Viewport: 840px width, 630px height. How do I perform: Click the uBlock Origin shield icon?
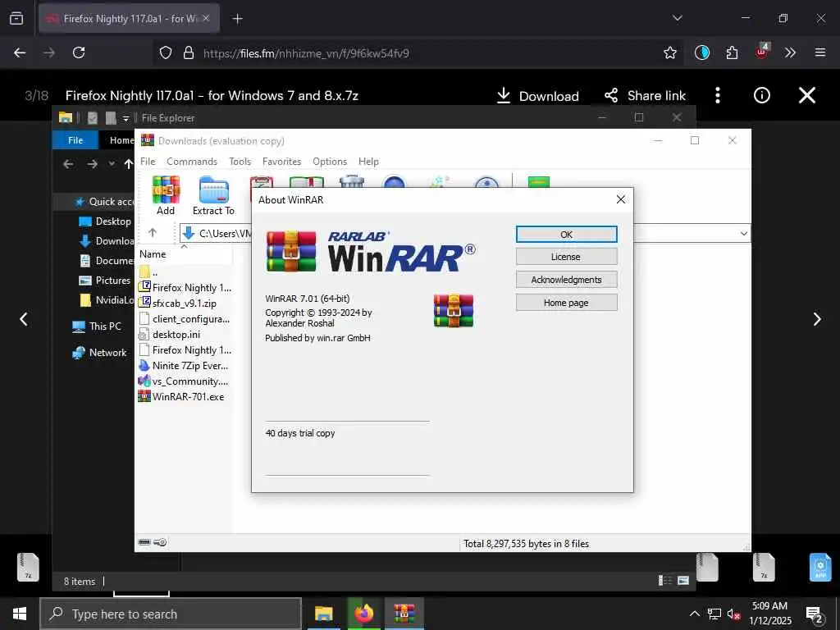point(761,52)
